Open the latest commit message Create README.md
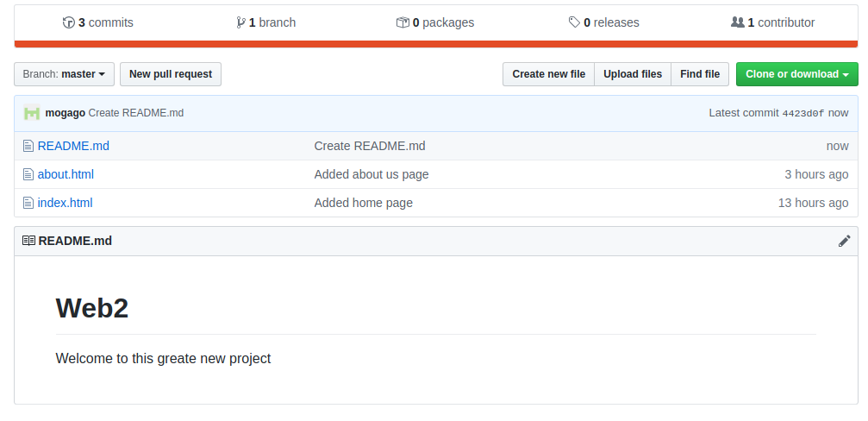The height and width of the screenshot is (421, 868). [x=136, y=113]
